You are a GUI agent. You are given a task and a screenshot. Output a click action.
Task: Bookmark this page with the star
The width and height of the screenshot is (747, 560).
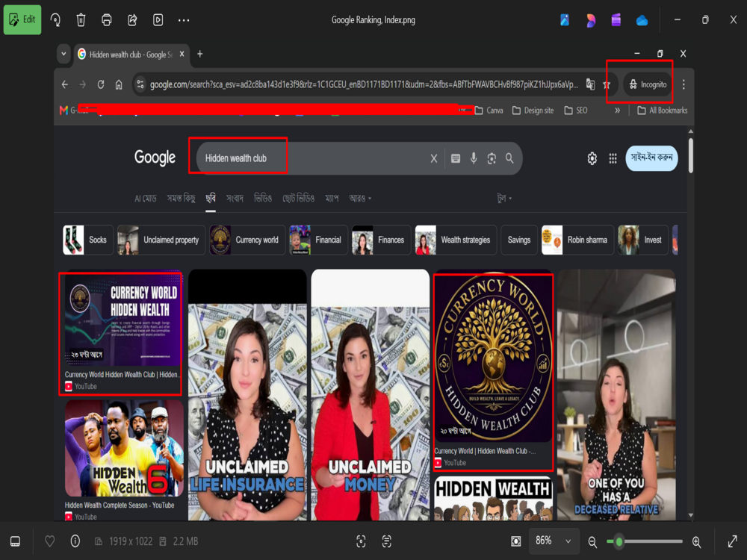click(607, 85)
